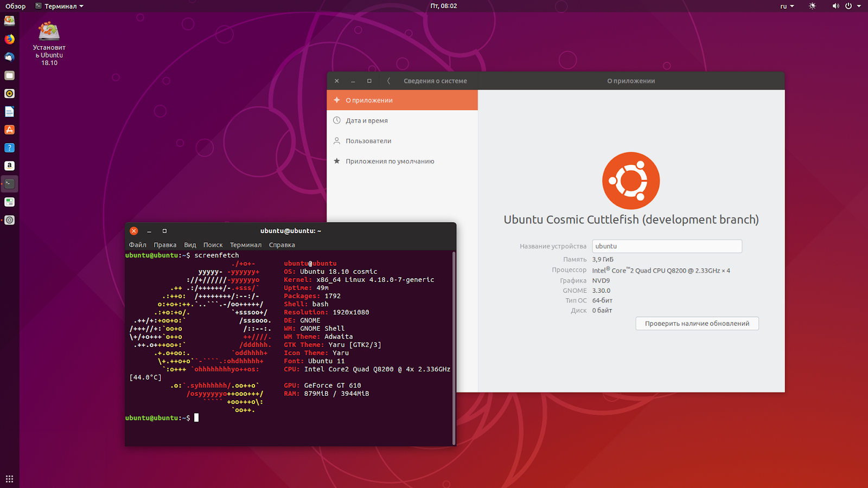This screenshot has width=868, height=488.
Task: Click 'Packages: 1792' in the terminal
Action: 312,296
